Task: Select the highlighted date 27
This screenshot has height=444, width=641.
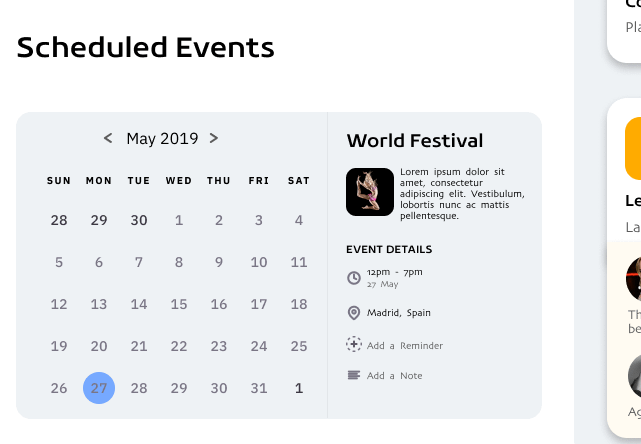Action: [99, 388]
